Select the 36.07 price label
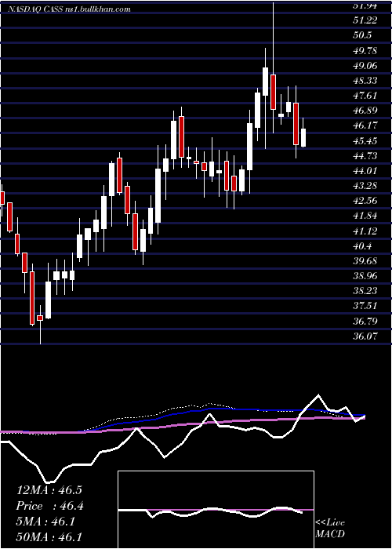The width and height of the screenshot is (392, 549). (365, 336)
